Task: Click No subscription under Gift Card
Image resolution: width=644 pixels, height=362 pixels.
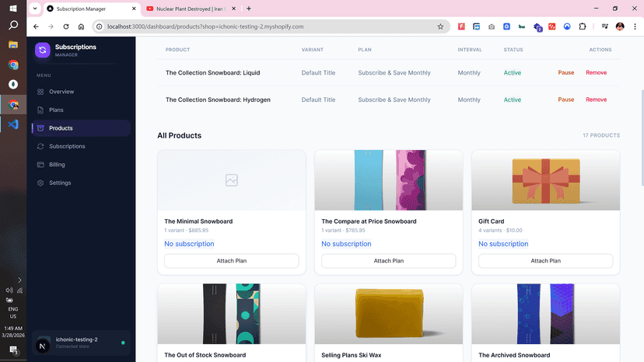Action: (503, 244)
